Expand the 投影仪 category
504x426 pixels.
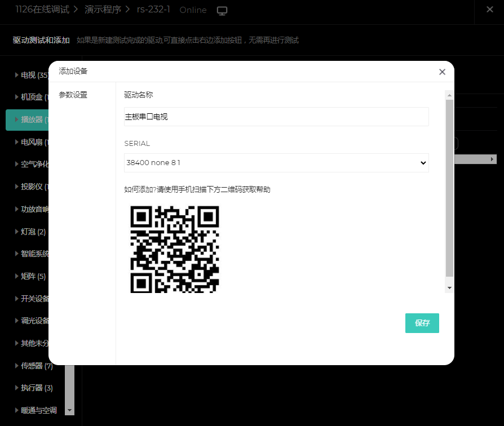click(x=16, y=187)
